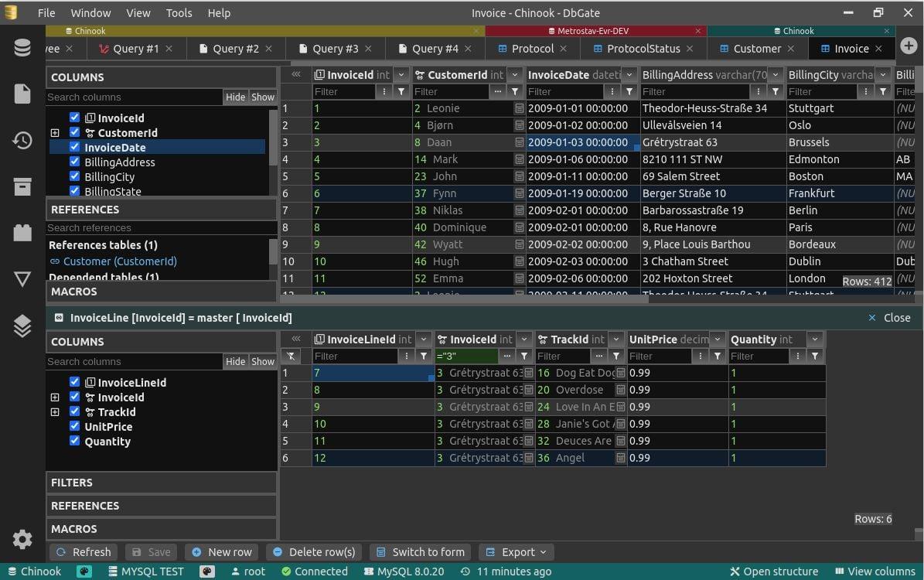Open settings gear icon
The width and height of the screenshot is (924, 580).
[x=22, y=539]
